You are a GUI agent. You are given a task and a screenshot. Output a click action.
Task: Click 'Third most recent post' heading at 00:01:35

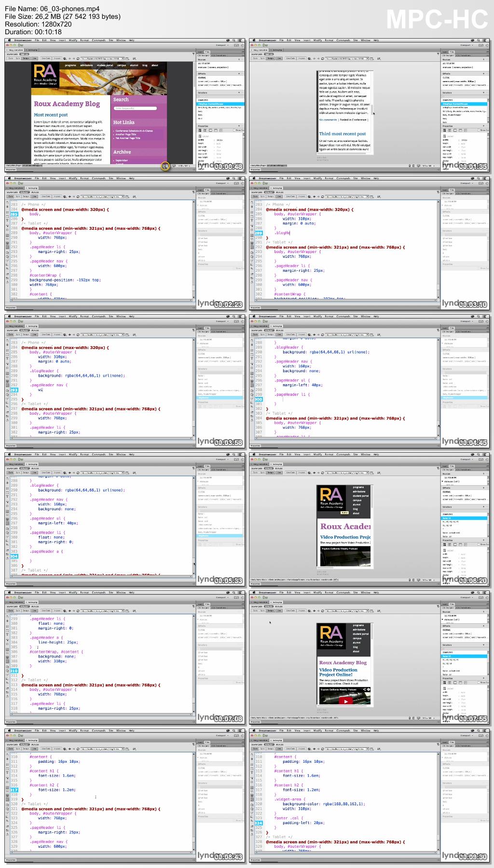click(x=343, y=134)
